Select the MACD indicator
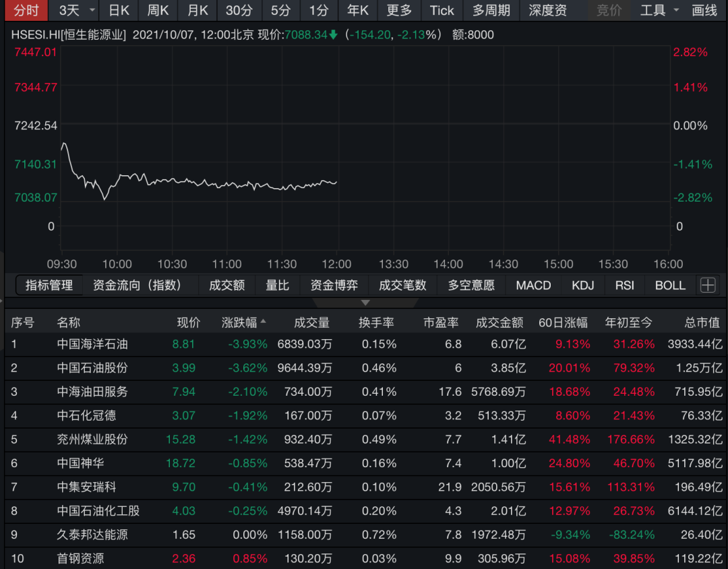This screenshot has width=728, height=569. coord(533,285)
